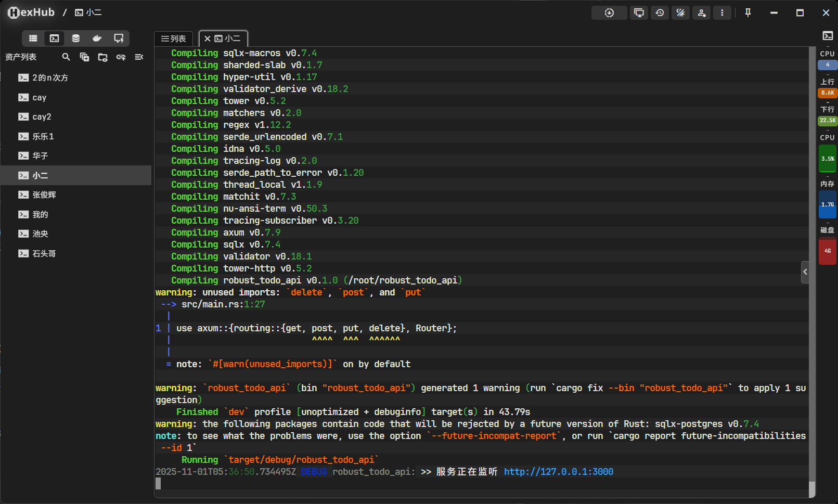Click the disk usage 4G bar
Image resolution: width=838 pixels, height=504 pixels.
click(828, 251)
